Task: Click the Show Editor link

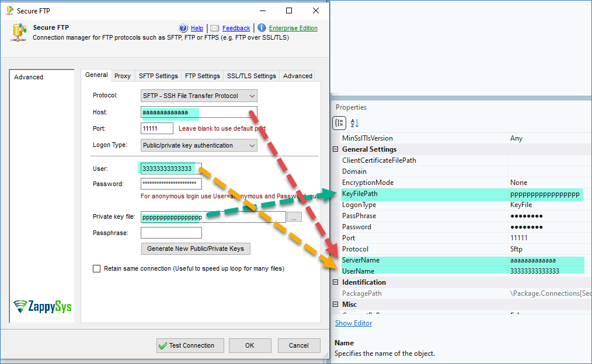Action: coord(353,323)
